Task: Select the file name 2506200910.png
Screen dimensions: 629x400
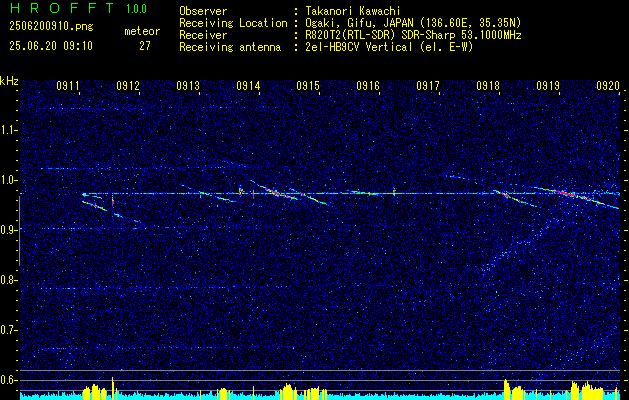Action: (x=51, y=27)
